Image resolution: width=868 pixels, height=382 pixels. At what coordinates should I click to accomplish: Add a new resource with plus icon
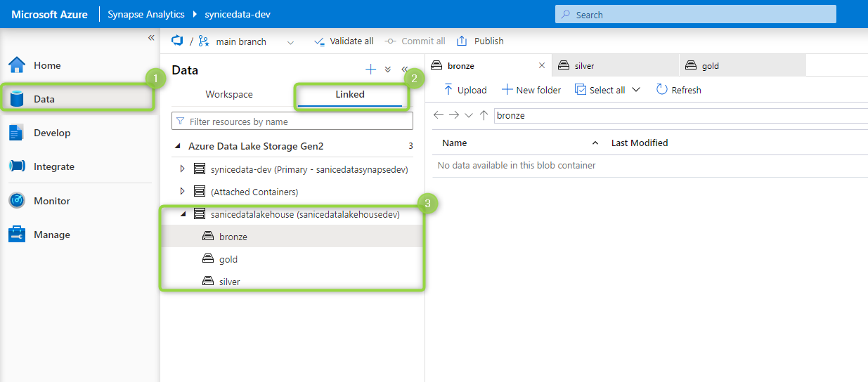370,70
